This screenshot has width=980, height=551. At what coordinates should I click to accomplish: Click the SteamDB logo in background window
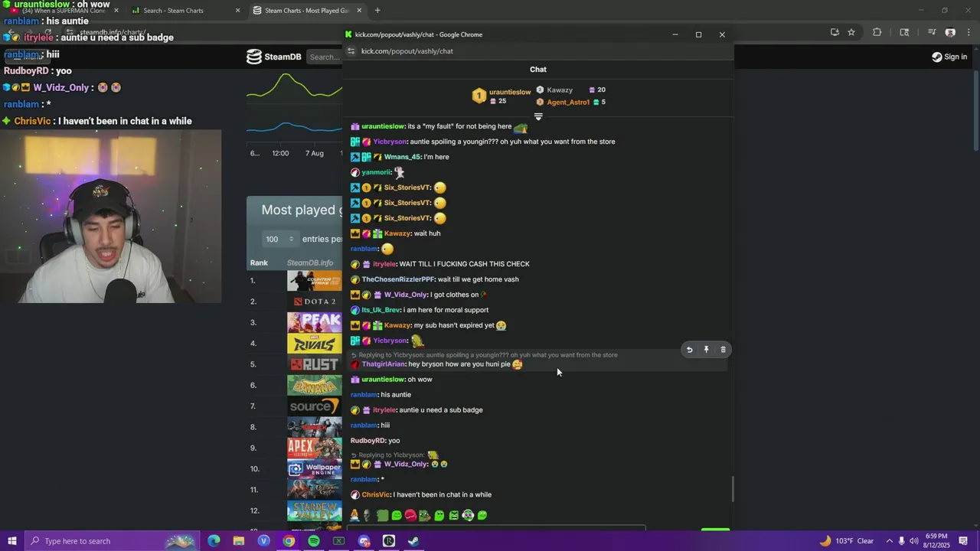click(274, 57)
